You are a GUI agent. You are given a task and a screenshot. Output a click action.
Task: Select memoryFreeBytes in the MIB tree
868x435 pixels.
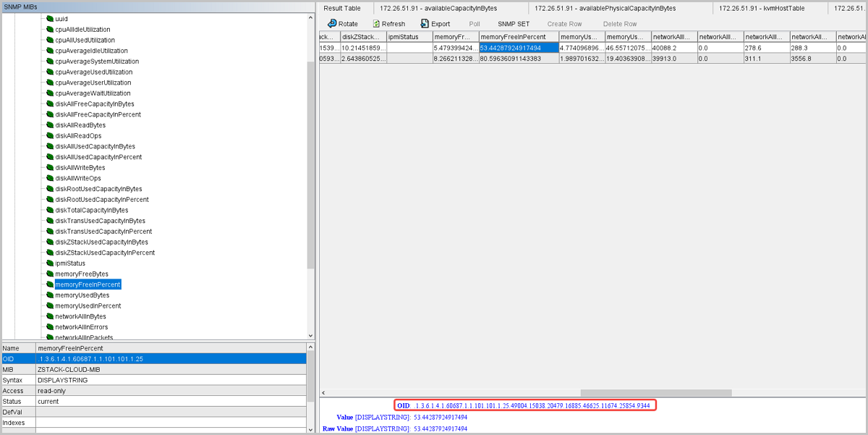(x=81, y=274)
